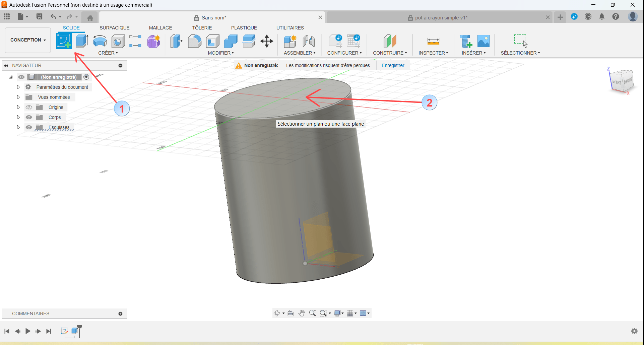Select the Shell tool icon
The width and height of the screenshot is (644, 345).
coord(212,41)
